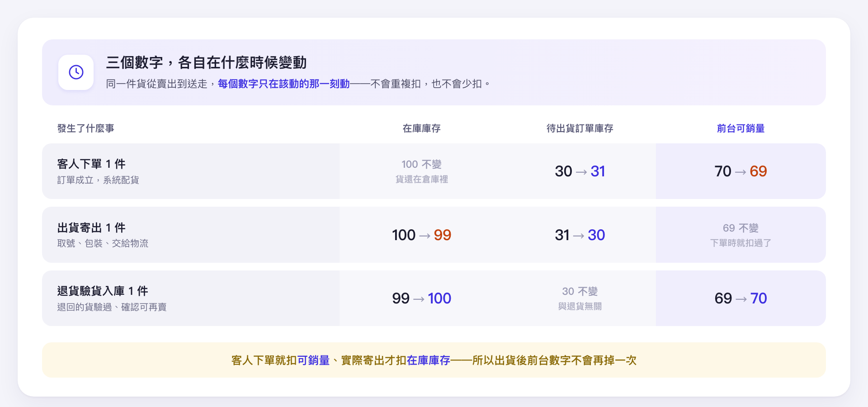Click the blue word 在庫庫存 in the yellow banner
The width and height of the screenshot is (868, 407).
tap(429, 360)
